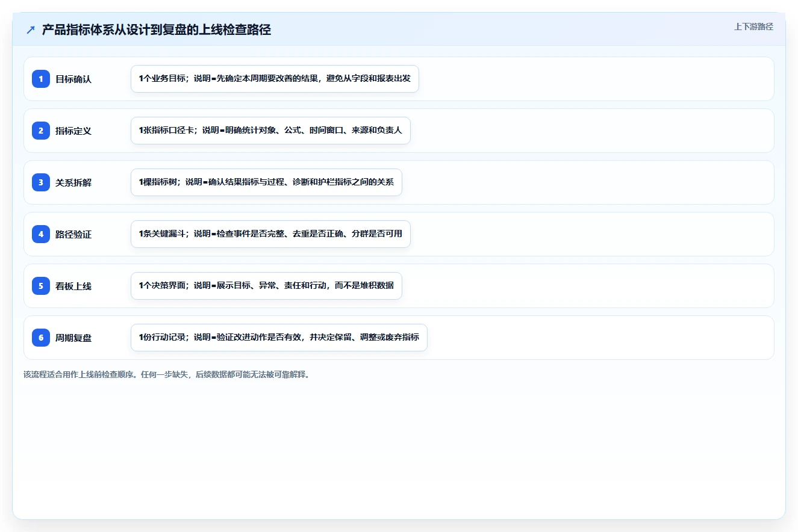
Task: Open the 1个业务目标 description box
Action: [275, 79]
